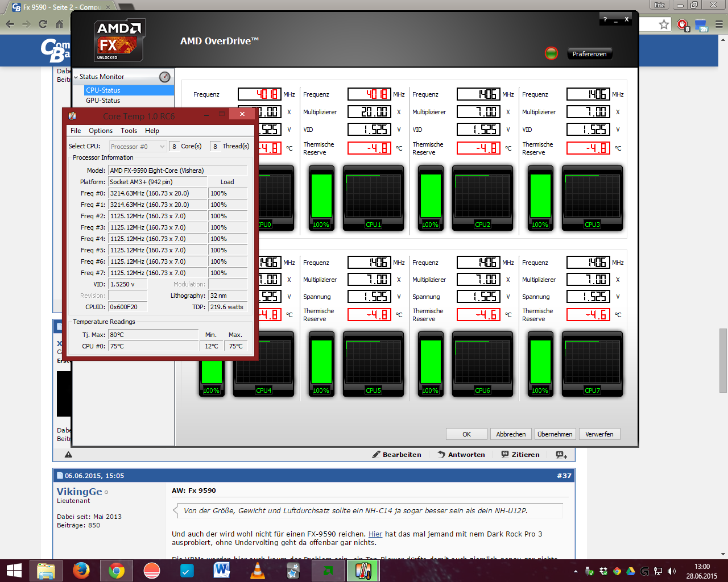728x582 pixels.
Task: Open Word from the taskbar
Action: (x=222, y=571)
